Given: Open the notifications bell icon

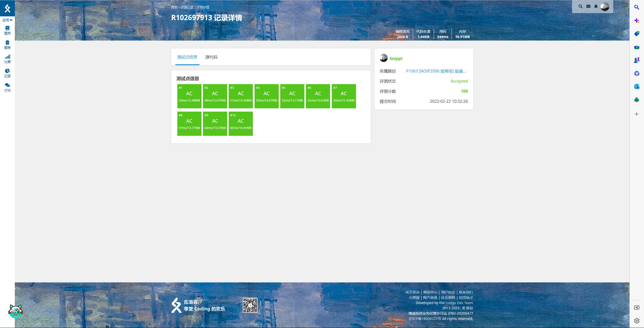Looking at the screenshot, I should tap(596, 7).
